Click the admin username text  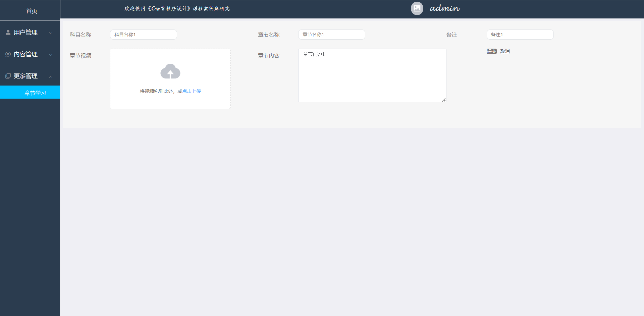point(445,8)
